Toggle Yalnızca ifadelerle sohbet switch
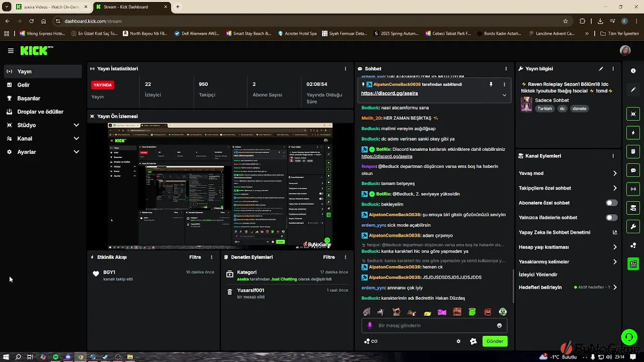This screenshot has width=644, height=362. [611, 218]
